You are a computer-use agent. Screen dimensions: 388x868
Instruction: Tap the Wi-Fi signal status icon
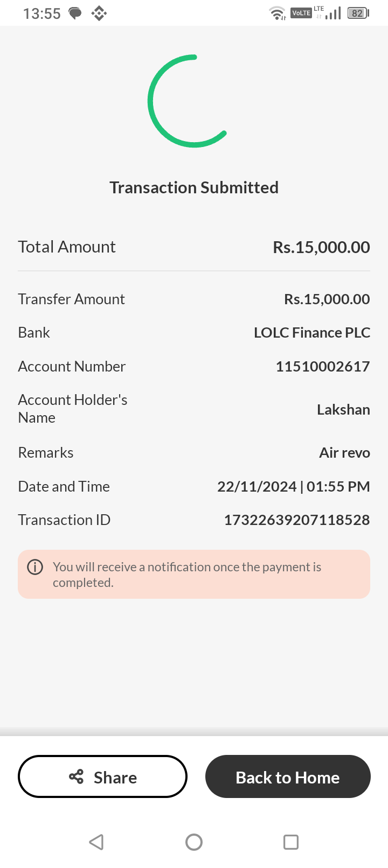coord(278,13)
